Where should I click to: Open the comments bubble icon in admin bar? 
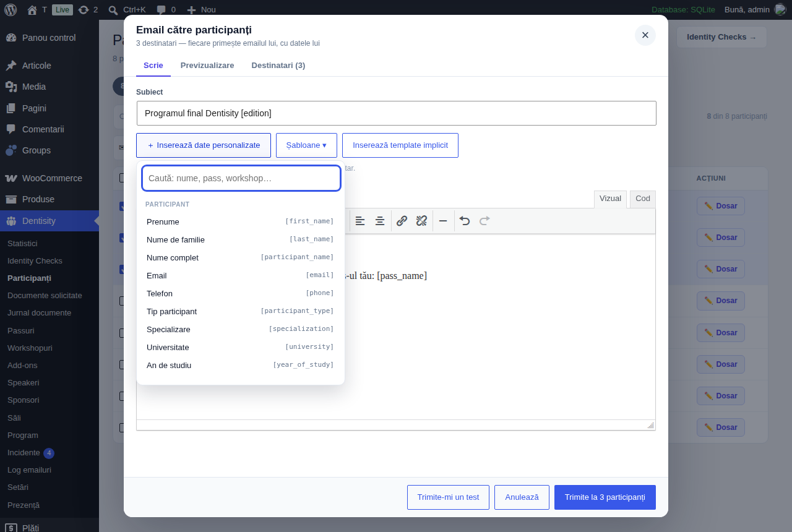(x=161, y=10)
